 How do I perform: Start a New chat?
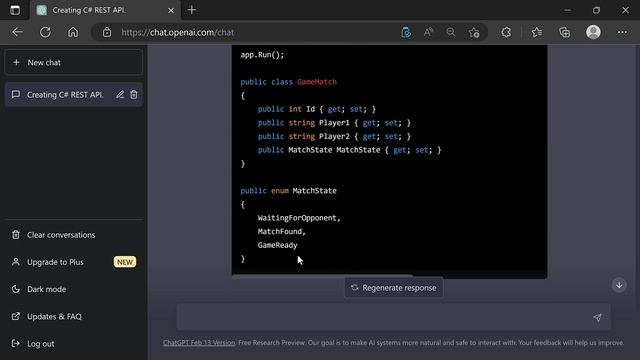(x=73, y=62)
